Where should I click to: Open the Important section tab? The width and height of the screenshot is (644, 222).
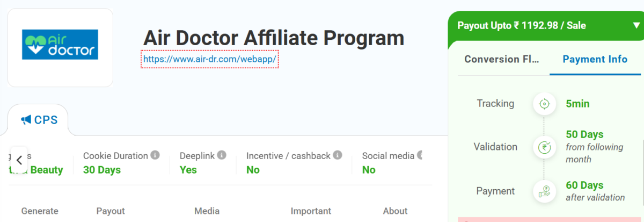(x=311, y=211)
